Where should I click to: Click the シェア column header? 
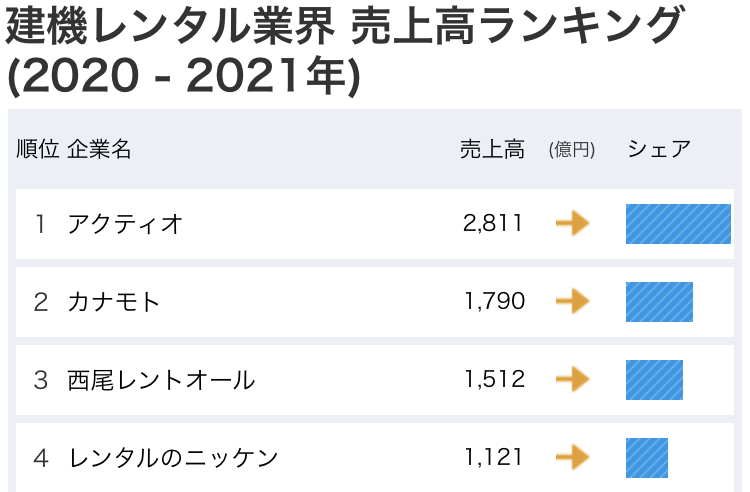point(658,150)
